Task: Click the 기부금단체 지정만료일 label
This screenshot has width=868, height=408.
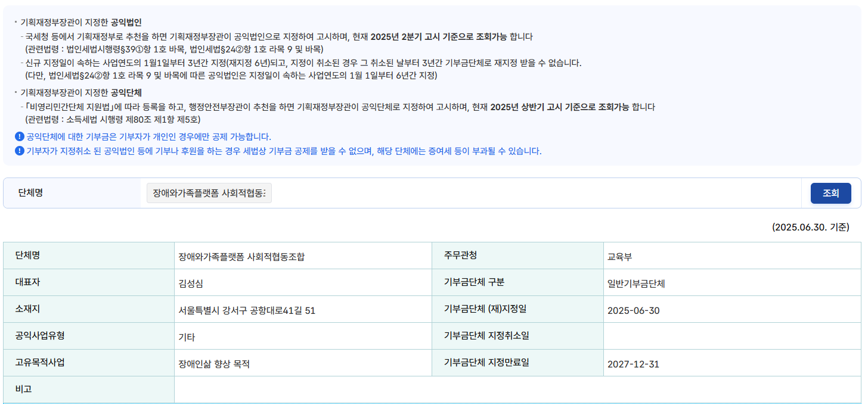Action: 486,363
